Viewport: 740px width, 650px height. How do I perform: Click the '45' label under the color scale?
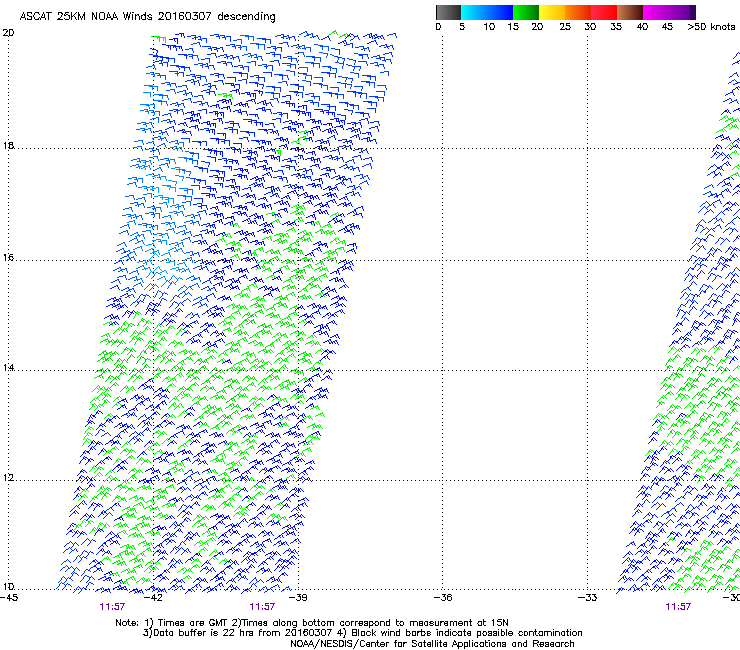667,27
